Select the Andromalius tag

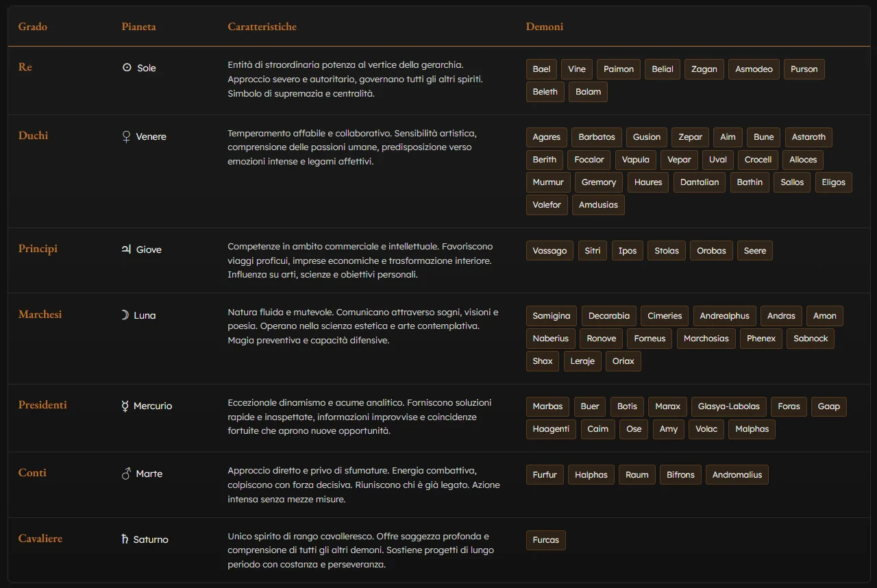(x=737, y=475)
